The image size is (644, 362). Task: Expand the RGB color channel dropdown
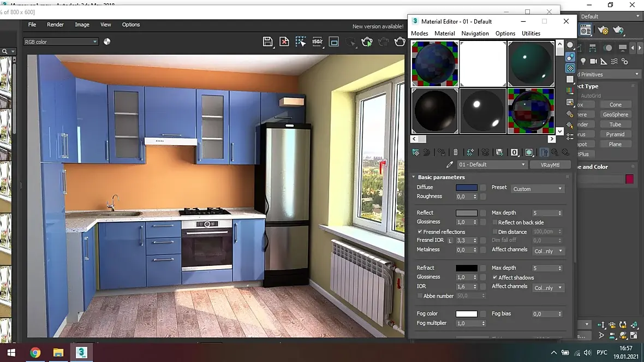[x=61, y=42]
